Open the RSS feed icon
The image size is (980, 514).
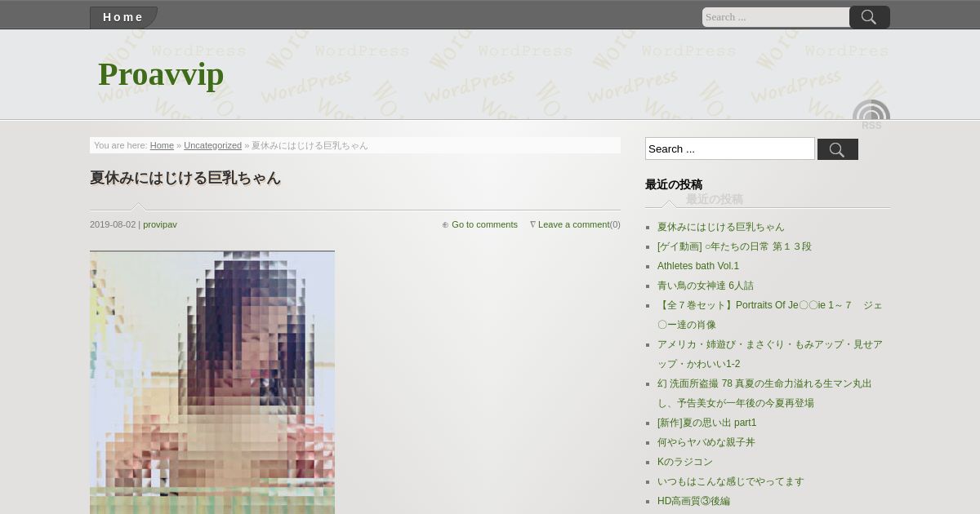point(871,115)
